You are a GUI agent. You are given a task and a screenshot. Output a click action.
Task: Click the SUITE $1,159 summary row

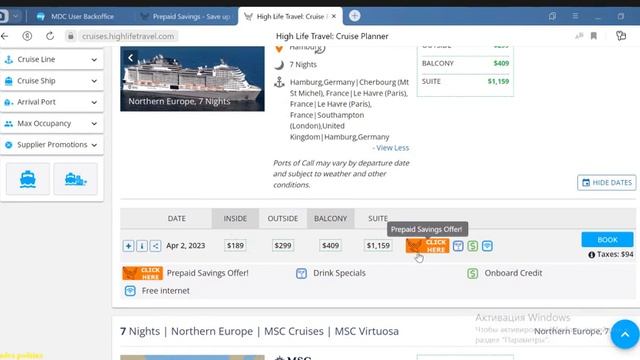(465, 81)
